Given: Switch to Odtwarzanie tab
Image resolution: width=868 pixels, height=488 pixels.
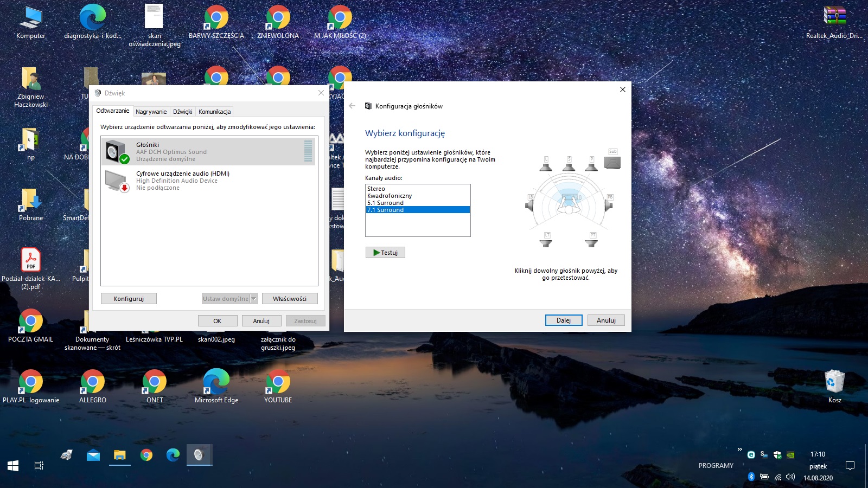Looking at the screenshot, I should tap(113, 111).
